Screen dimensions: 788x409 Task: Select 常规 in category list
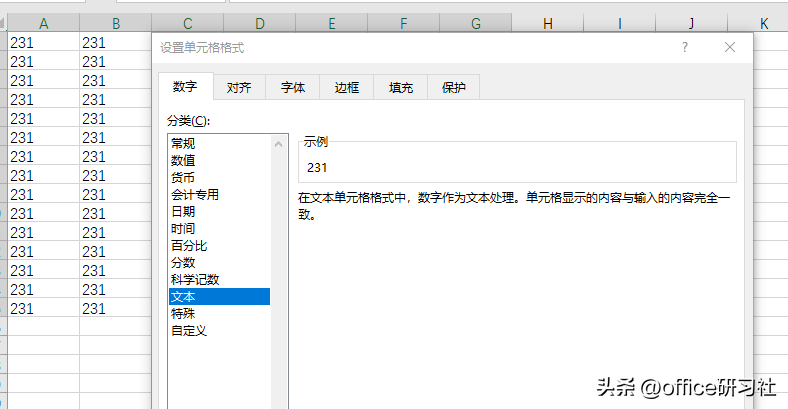(x=219, y=143)
